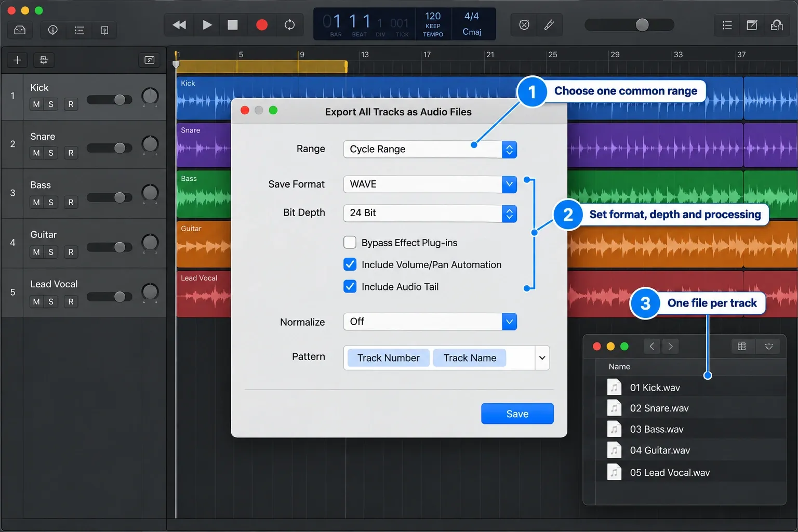
Task: Enable Bypass Effect Plug-ins checkbox
Action: click(350, 243)
